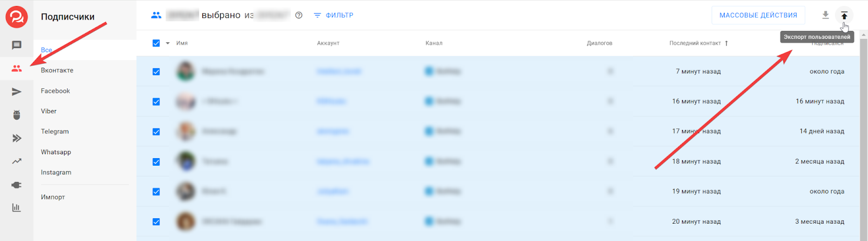Click the МАССОВЫЕ ДЕЙСТВИЯ button
Image resolution: width=868 pixels, height=241 pixels.
tap(758, 15)
